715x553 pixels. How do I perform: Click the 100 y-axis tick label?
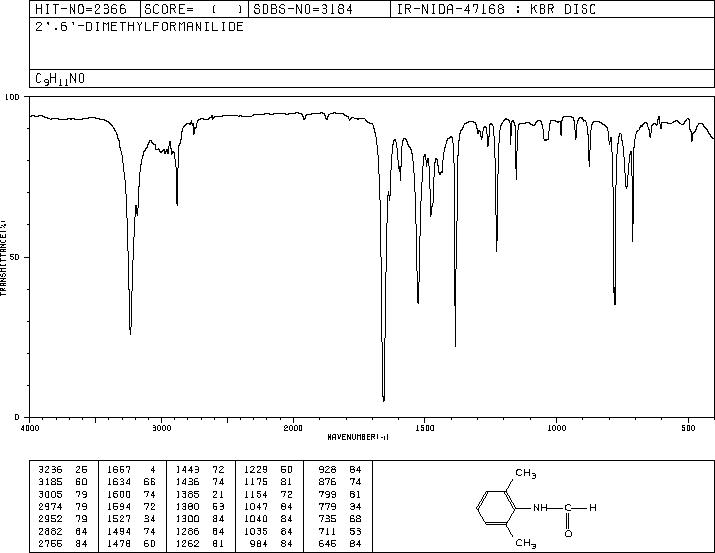(12, 97)
